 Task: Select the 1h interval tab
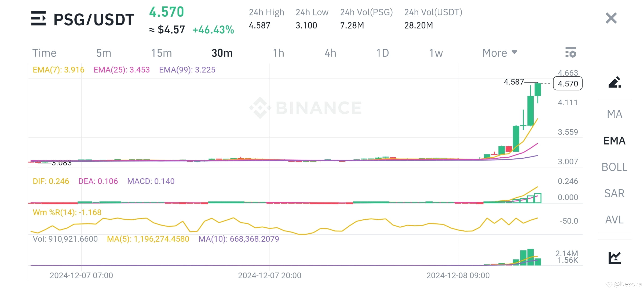pos(279,53)
